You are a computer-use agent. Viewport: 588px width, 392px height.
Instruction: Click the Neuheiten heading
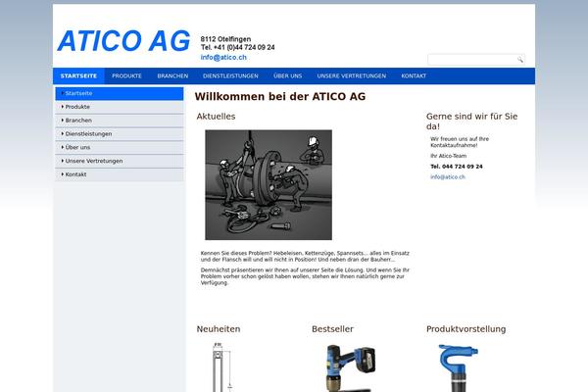219,329
